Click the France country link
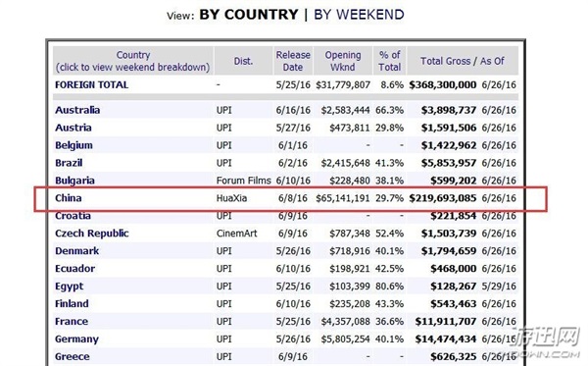This screenshot has height=366, width=588. click(x=72, y=321)
